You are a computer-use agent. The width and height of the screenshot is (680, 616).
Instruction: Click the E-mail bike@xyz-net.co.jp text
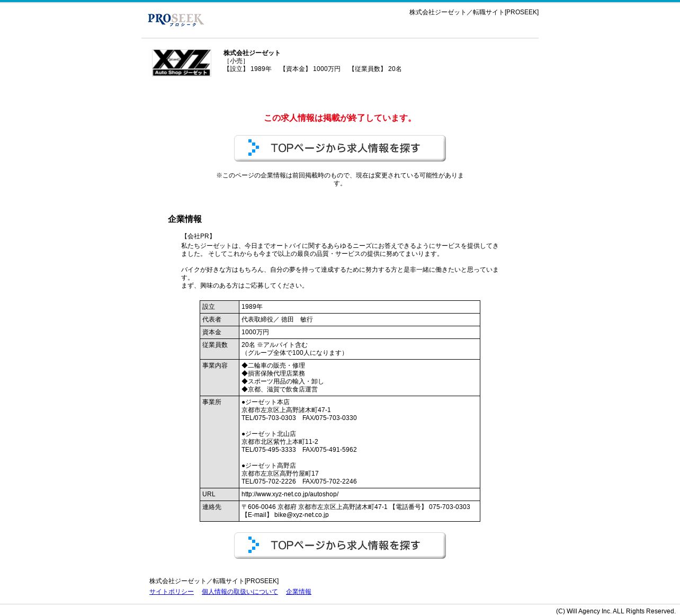click(285, 515)
